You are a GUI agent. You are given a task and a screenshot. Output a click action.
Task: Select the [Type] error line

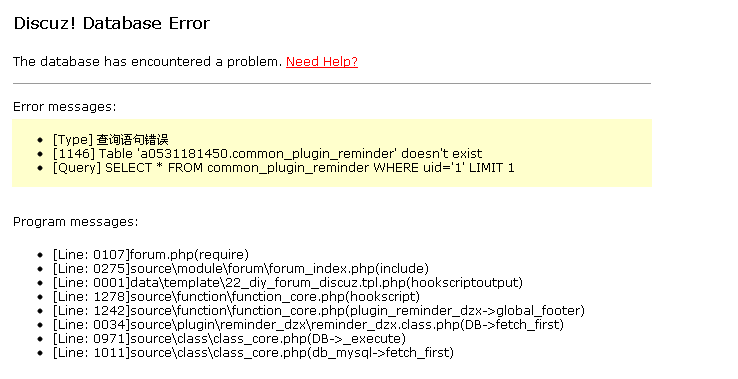(x=111, y=140)
